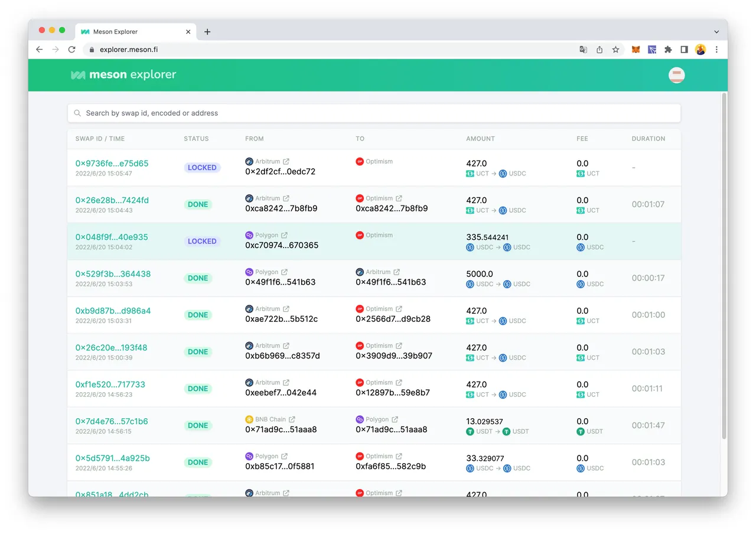Click from address 0xc70974...670365
756x534 pixels.
point(282,245)
